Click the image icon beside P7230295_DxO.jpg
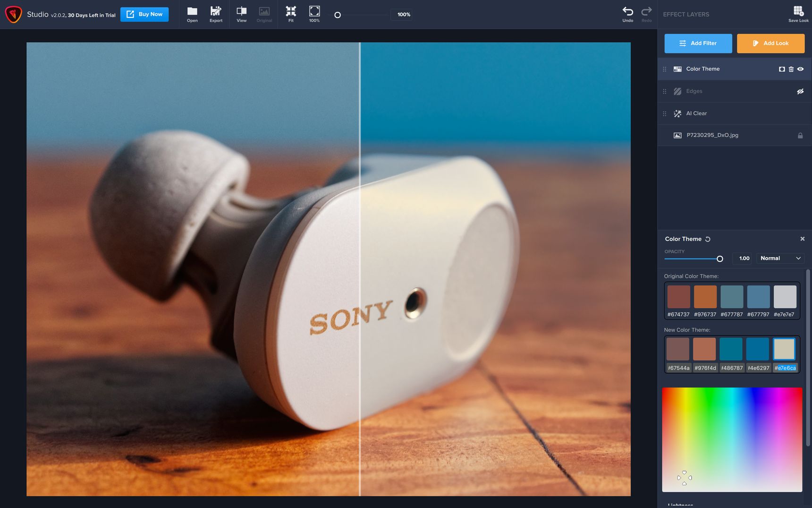 click(x=677, y=135)
